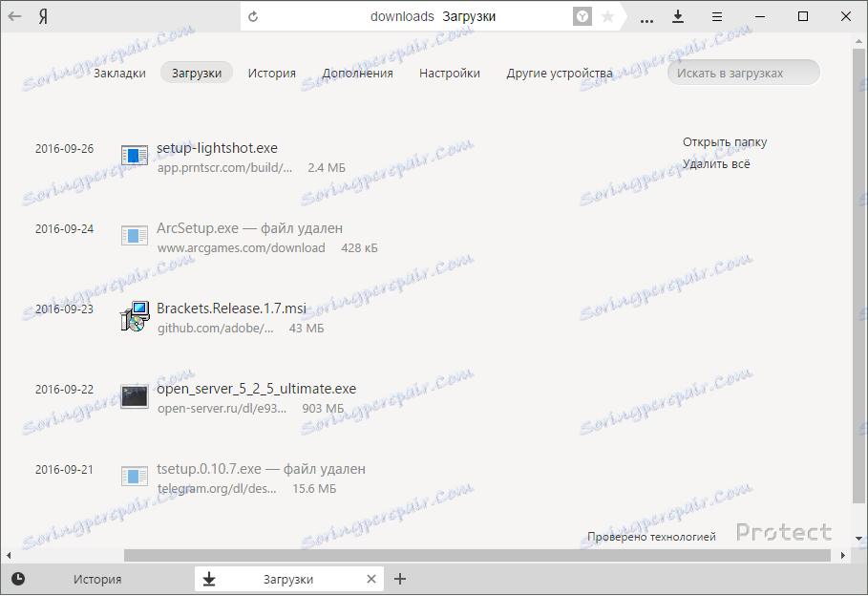Click the vertical scrollbar down arrow
Viewport: 868px width, 596px height.
coord(858,538)
